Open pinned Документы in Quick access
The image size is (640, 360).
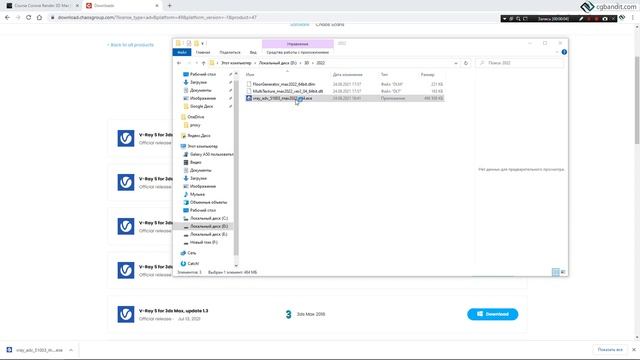point(200,90)
